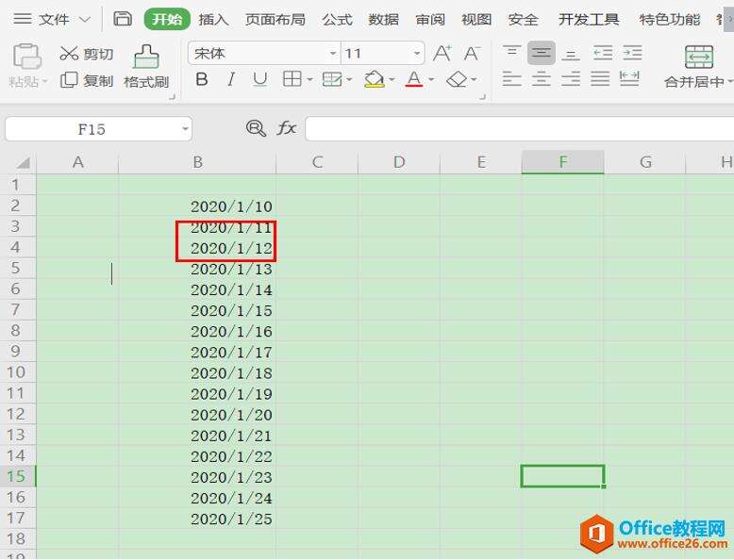734x560 pixels.
Task: Toggle bold formatting
Action: coord(202,79)
